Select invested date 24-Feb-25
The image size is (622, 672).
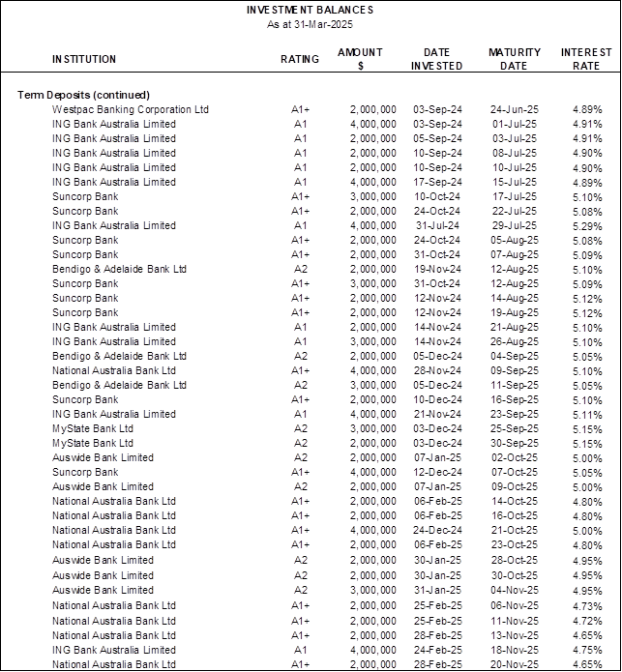(x=437, y=651)
